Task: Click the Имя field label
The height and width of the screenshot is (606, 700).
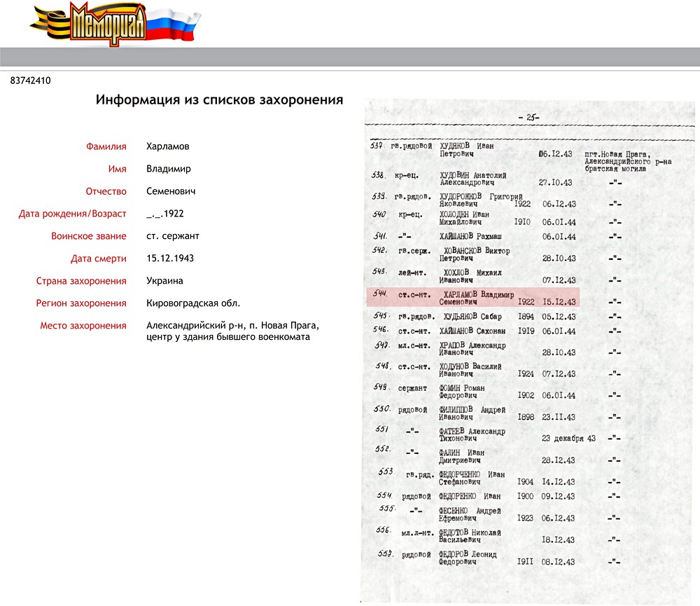Action: click(118, 169)
